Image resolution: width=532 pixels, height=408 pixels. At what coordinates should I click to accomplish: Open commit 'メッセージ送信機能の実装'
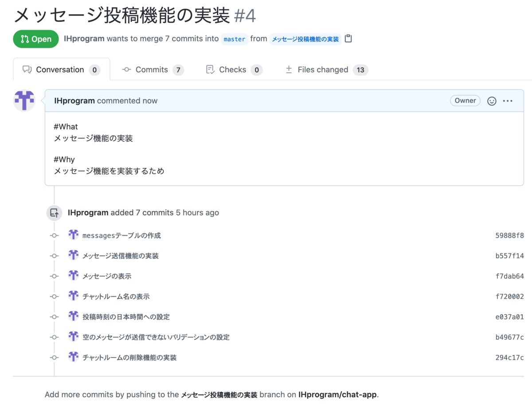click(121, 256)
